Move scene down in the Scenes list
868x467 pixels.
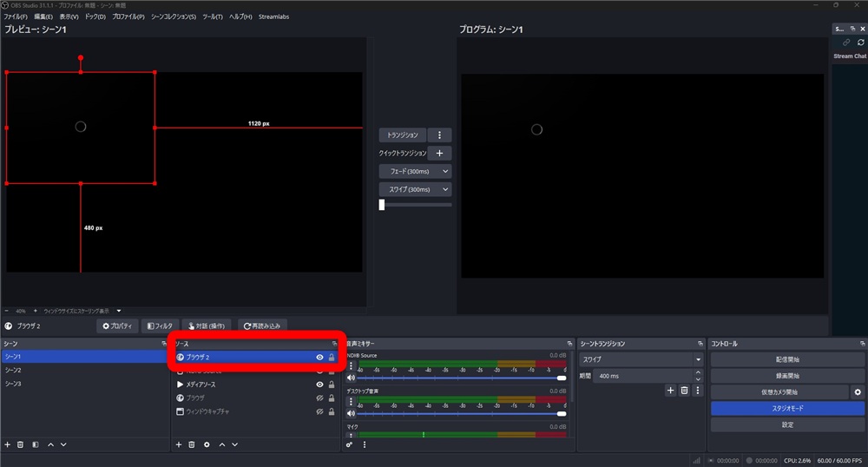(63, 444)
